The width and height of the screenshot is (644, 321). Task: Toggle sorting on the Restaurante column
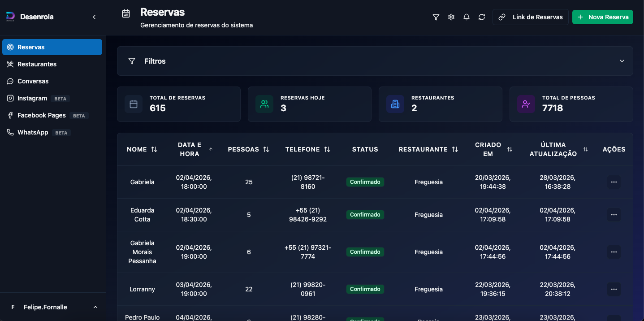coord(455,149)
